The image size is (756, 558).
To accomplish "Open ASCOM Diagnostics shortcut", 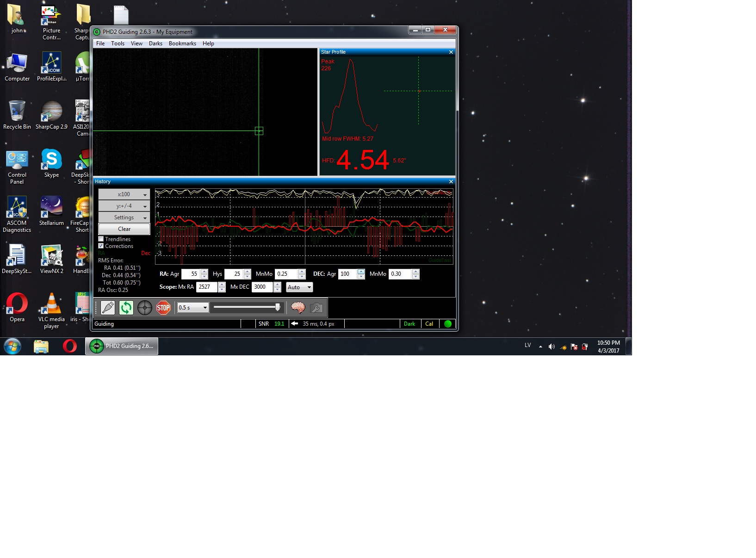I will (x=17, y=215).
